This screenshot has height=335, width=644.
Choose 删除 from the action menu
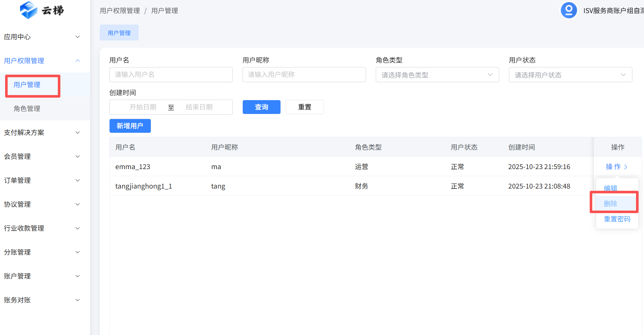610,204
